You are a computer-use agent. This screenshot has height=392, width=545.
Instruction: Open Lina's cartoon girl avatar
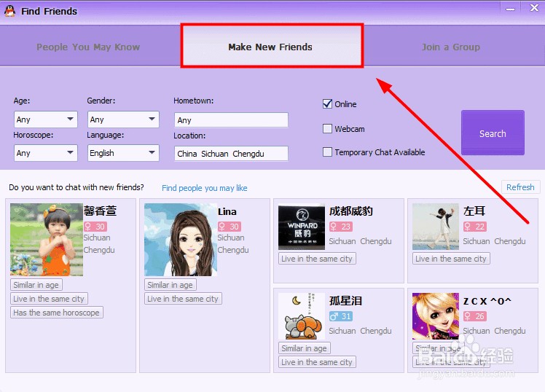click(x=181, y=240)
